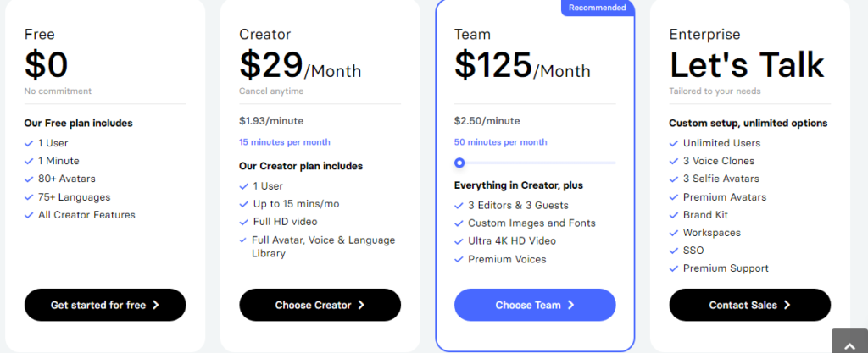Image resolution: width=868 pixels, height=353 pixels.
Task: Click the scroll-to-top arrow icon
Action: pos(850,341)
